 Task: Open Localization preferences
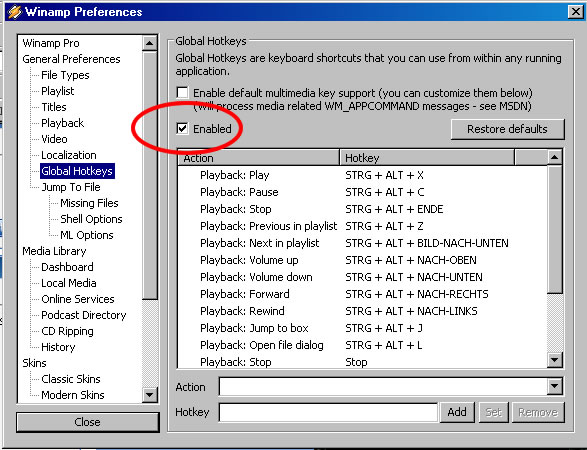(x=69, y=155)
